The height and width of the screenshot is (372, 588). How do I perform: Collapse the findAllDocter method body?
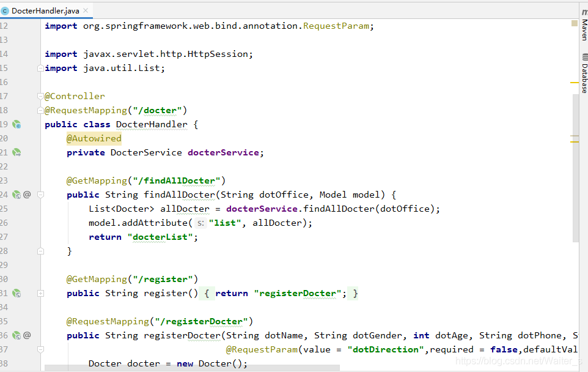tap(40, 195)
